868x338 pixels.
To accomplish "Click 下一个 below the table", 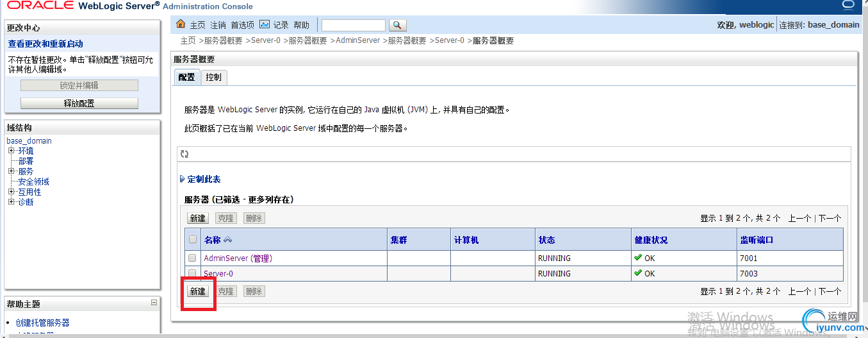I will pyautogui.click(x=830, y=291).
